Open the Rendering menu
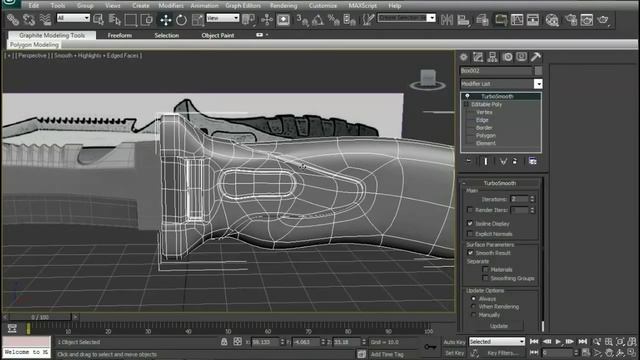 click(x=283, y=6)
